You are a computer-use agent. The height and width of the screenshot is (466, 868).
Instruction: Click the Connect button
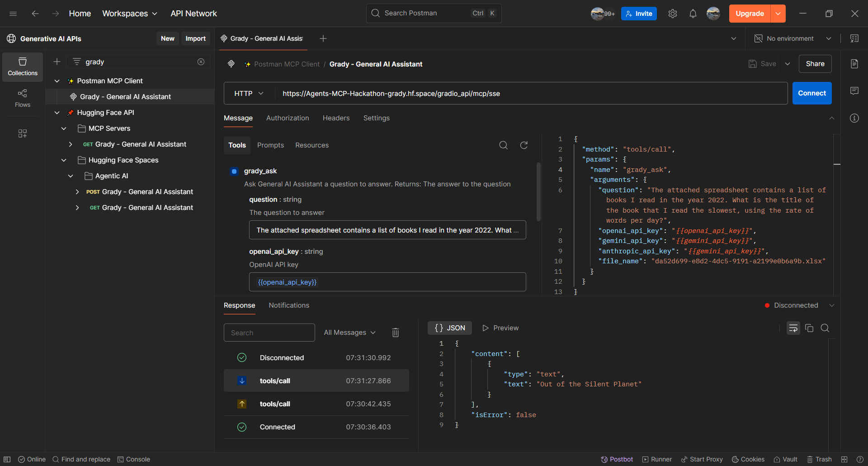(811, 93)
